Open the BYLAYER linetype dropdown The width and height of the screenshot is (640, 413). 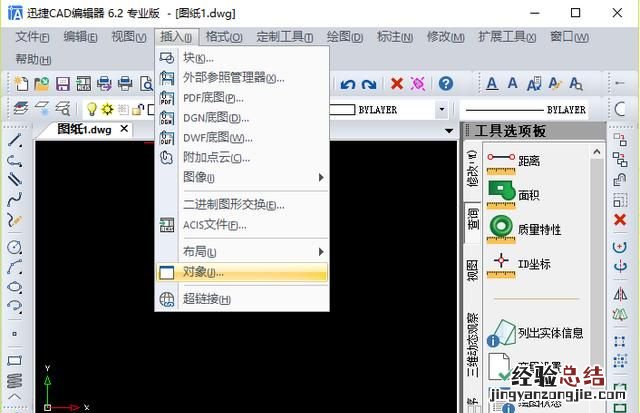(x=525, y=110)
